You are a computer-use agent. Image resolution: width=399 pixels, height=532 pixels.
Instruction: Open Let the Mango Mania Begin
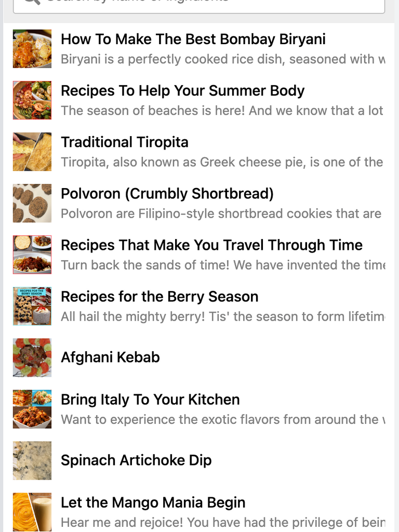153,502
